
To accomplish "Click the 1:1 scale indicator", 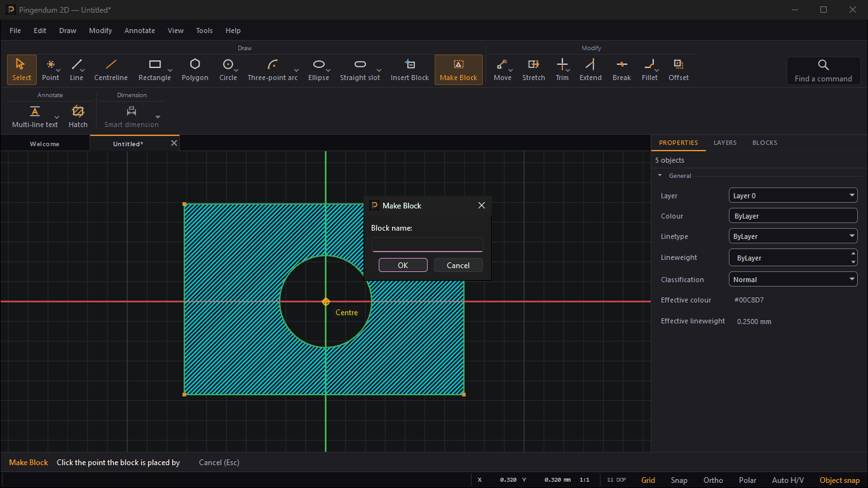I will point(585,480).
